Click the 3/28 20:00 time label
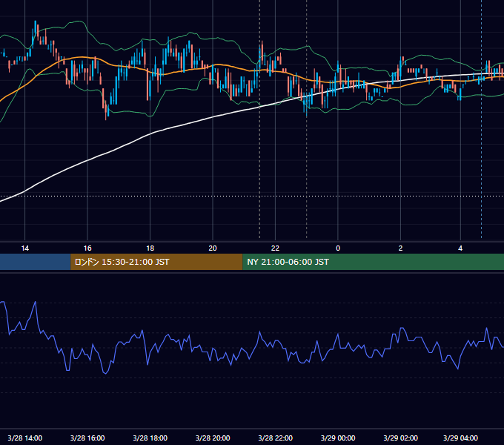Screen dimensions: 504x445 (213, 438)
